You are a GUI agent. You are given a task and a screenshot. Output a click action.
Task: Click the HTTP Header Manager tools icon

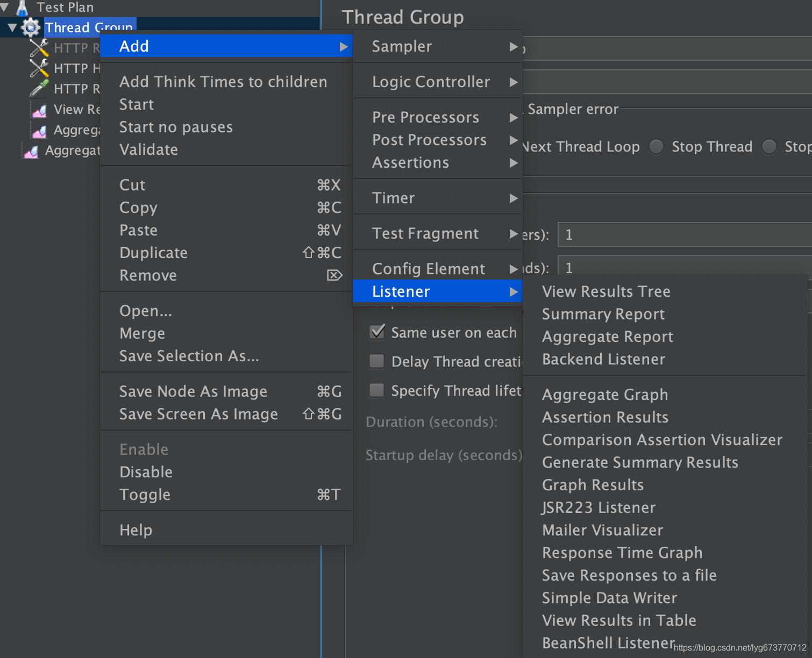click(39, 68)
